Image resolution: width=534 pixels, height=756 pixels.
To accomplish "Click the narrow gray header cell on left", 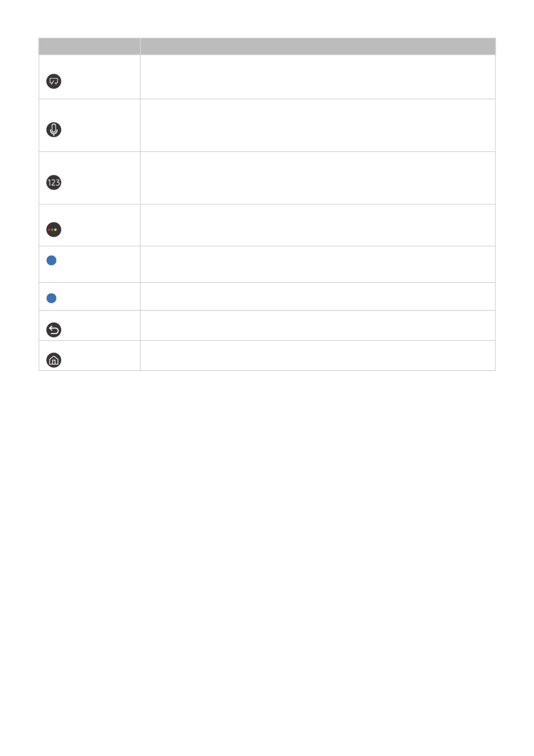I will tap(90, 46).
